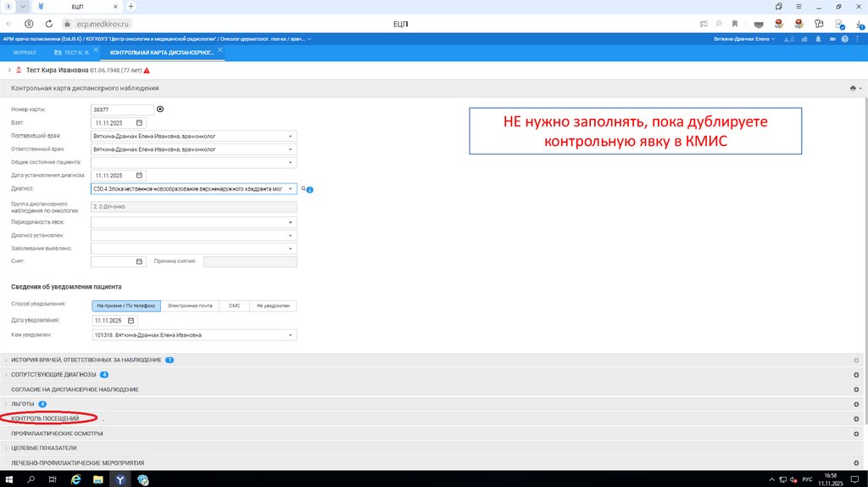Select the ЕЦП browser tab

coord(77,7)
